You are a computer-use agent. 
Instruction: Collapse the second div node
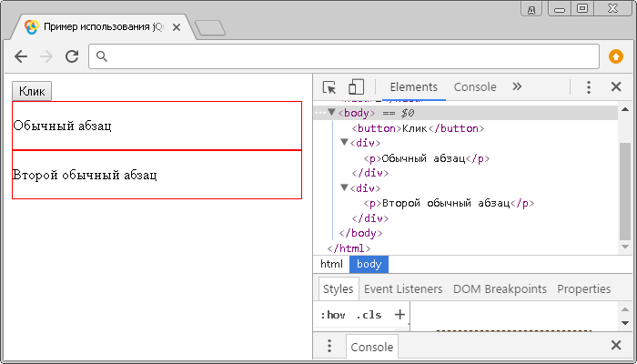click(345, 187)
